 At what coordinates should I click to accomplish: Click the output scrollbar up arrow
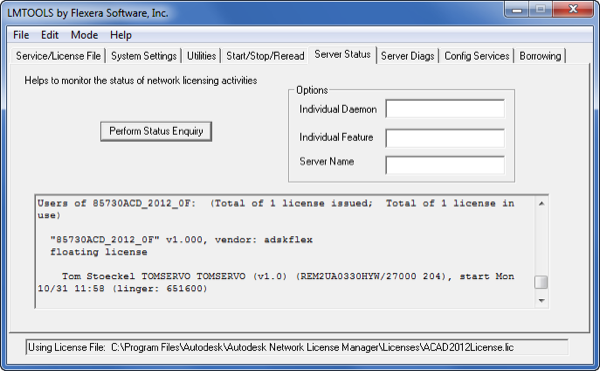(x=541, y=203)
